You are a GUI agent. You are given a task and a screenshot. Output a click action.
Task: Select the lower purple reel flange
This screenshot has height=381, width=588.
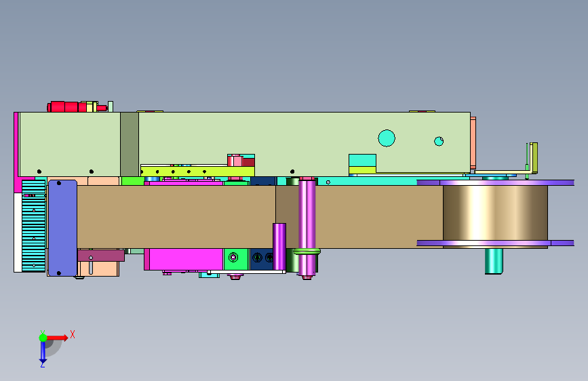coord(495,243)
